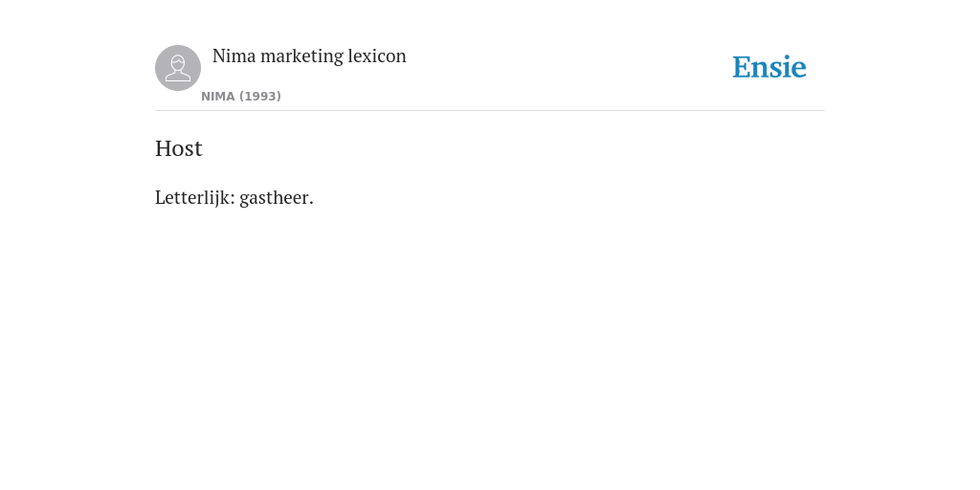
Task: Click the gray bold word NIMA
Action: (x=218, y=97)
